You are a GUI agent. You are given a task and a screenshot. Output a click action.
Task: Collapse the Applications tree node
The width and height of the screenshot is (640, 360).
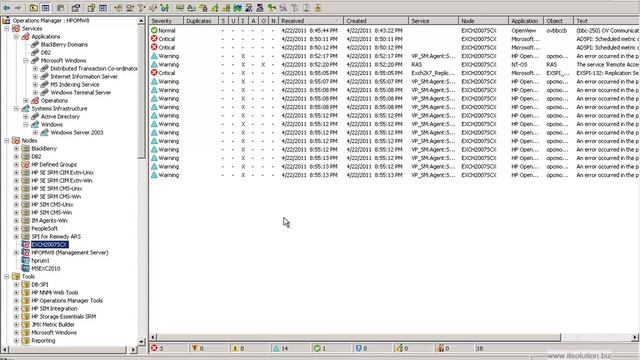click(x=16, y=37)
